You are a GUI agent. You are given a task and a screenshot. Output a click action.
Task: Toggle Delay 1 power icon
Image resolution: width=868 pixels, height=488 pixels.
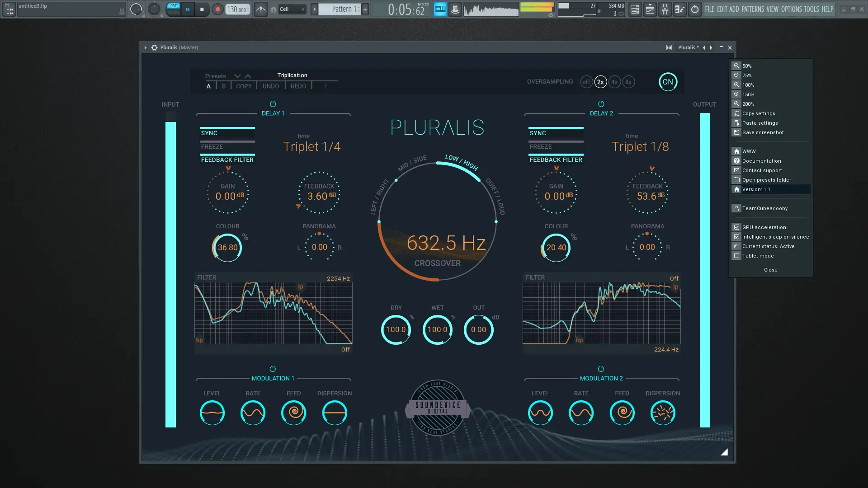click(x=273, y=104)
